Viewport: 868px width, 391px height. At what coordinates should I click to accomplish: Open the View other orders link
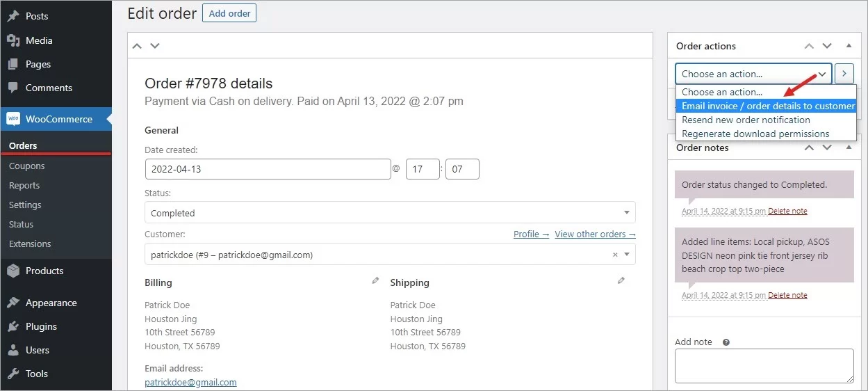click(x=595, y=234)
